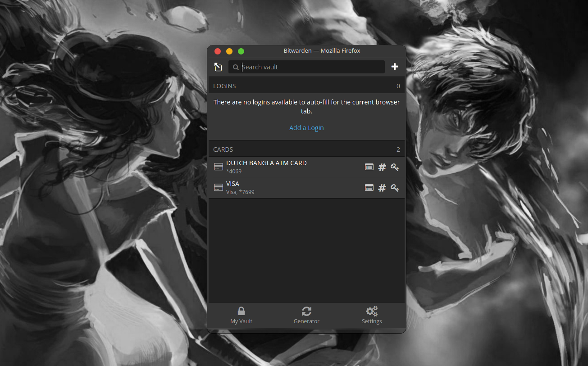The image size is (588, 366).
Task: Copy security code of Dutch Bangla ATM Card
Action: 395,167
